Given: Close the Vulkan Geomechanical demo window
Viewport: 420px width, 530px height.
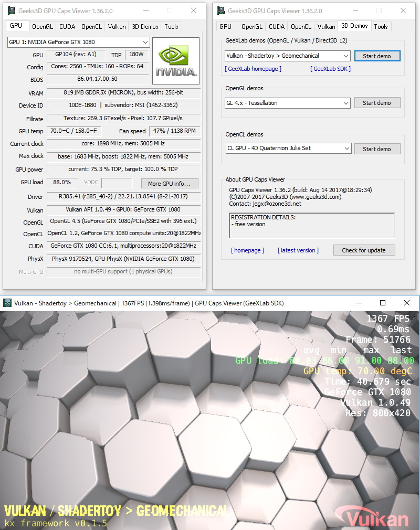Looking at the screenshot, I should (x=407, y=303).
